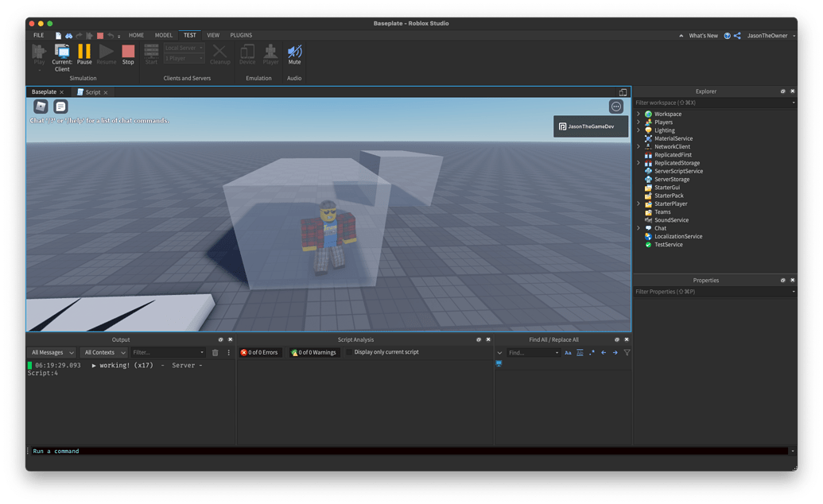This screenshot has width=823, height=504.
Task: Open the All Contexts dropdown
Action: (103, 352)
